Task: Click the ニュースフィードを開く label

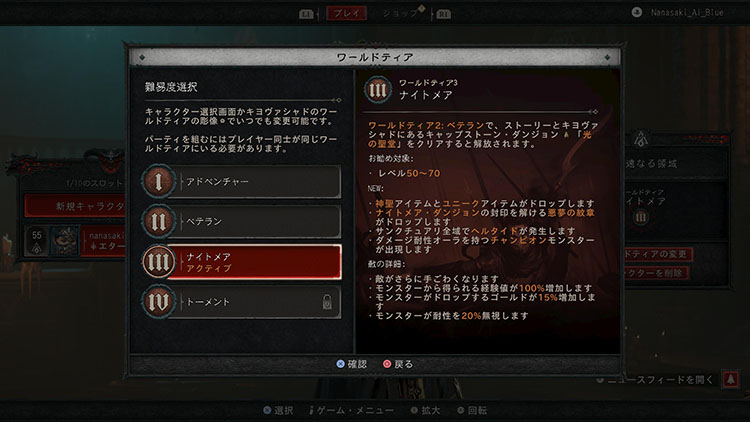Action: [660, 379]
